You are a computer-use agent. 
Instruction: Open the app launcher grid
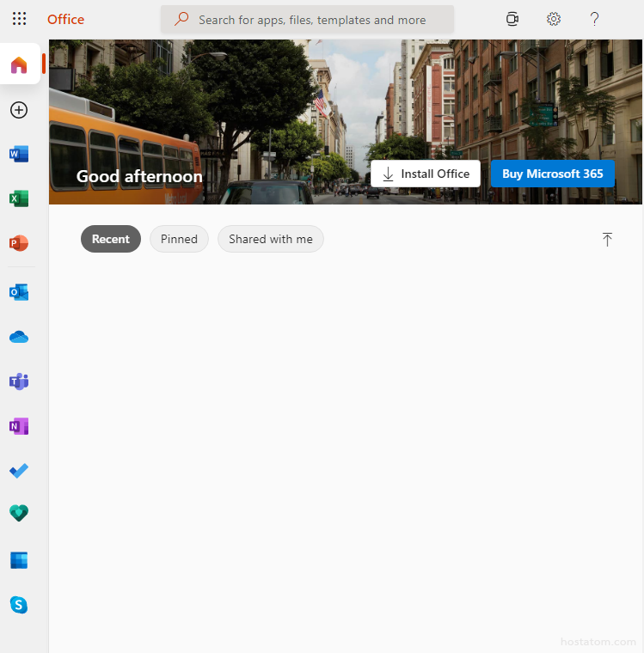(x=19, y=19)
